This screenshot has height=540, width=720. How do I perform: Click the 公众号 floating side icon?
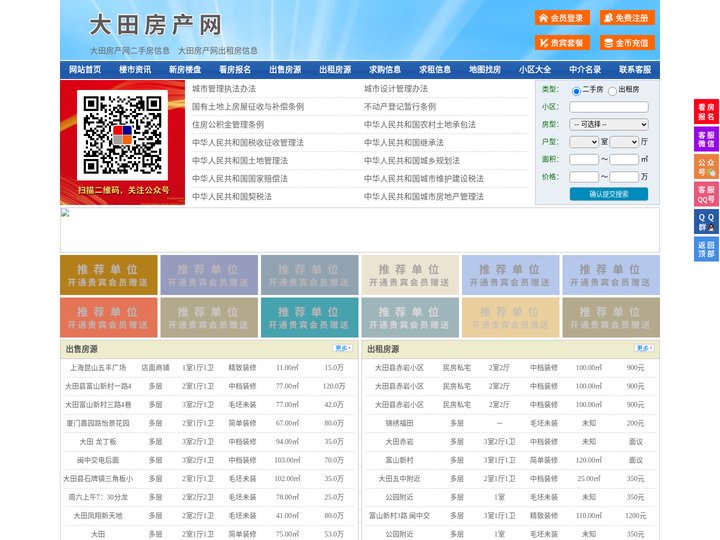[706, 167]
